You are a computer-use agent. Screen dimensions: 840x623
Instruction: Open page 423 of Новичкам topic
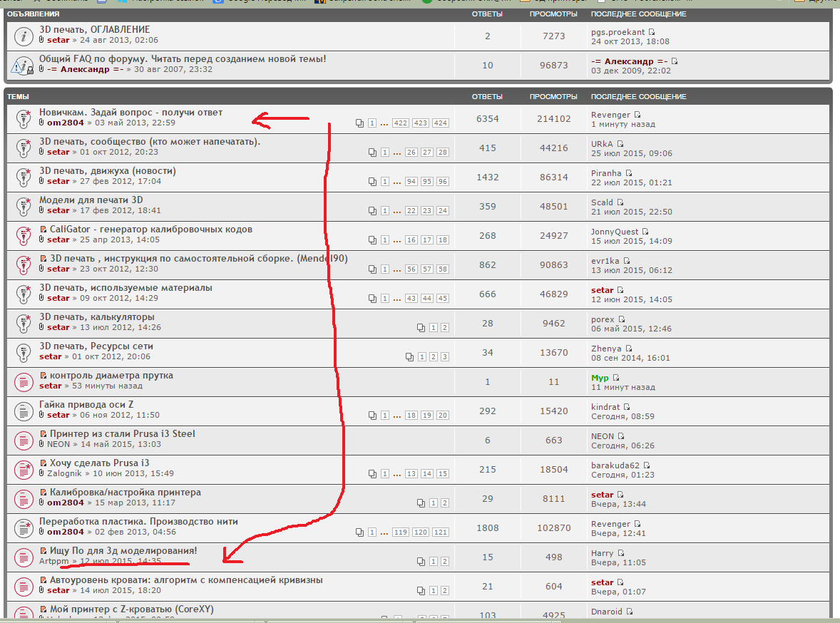point(421,123)
